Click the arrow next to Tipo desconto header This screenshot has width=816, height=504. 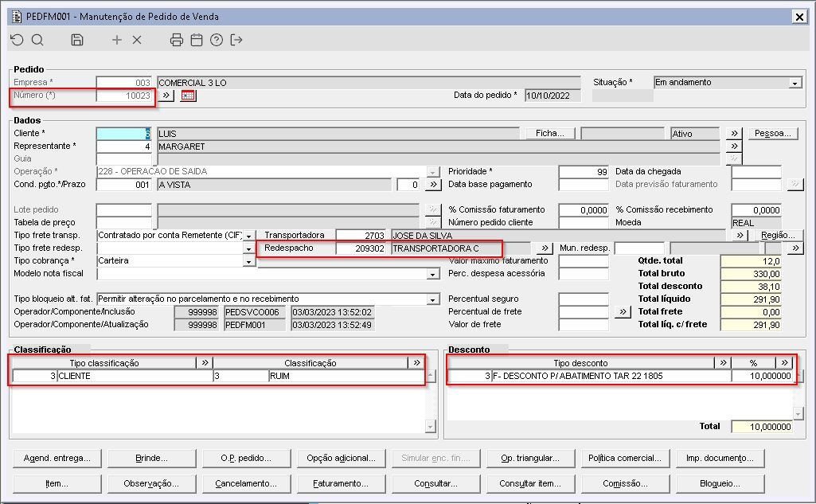point(723,362)
